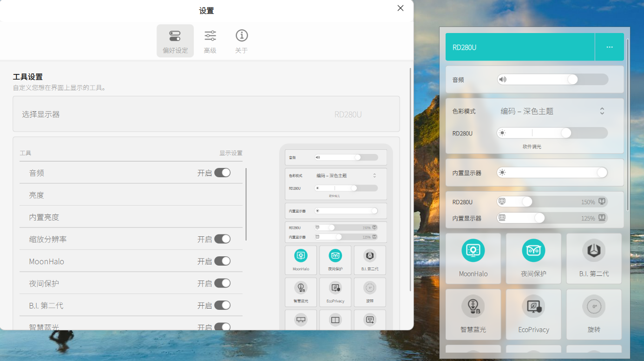The image size is (644, 361).
Task: Click the tool list scrollbar in 设置
Action: (x=246, y=204)
